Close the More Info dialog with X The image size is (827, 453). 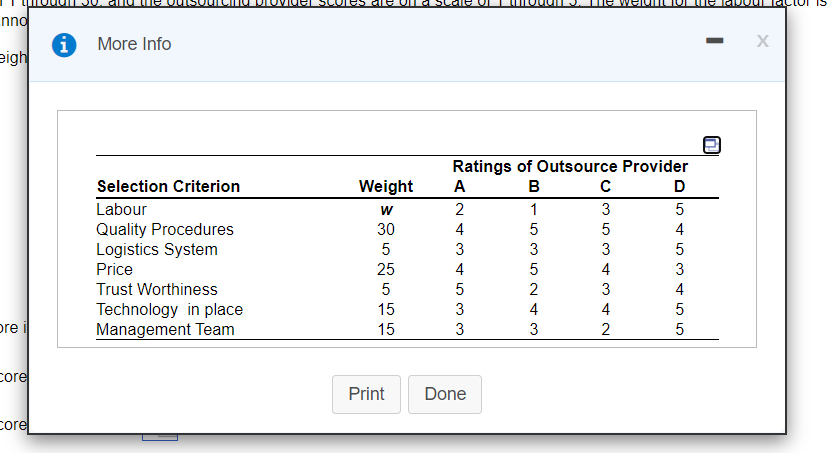pyautogui.click(x=763, y=44)
